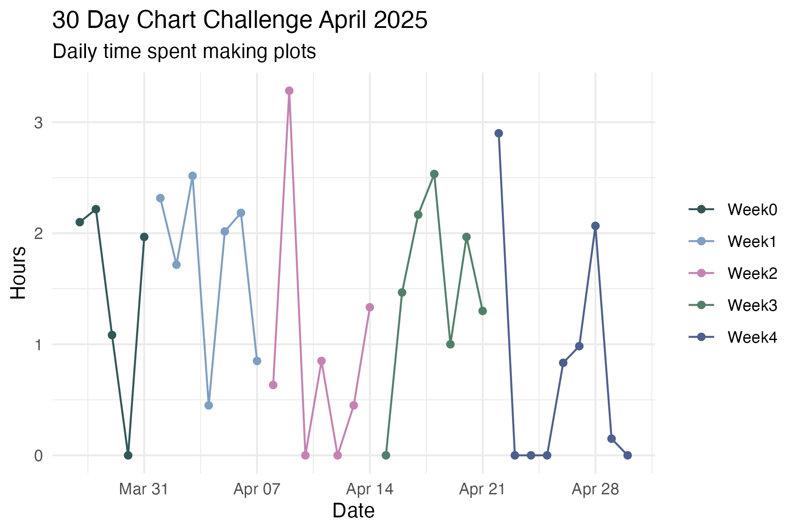Click the "Hours" y-axis title
Image resolution: width=798 pixels, height=532 pixels.
[x=19, y=273]
